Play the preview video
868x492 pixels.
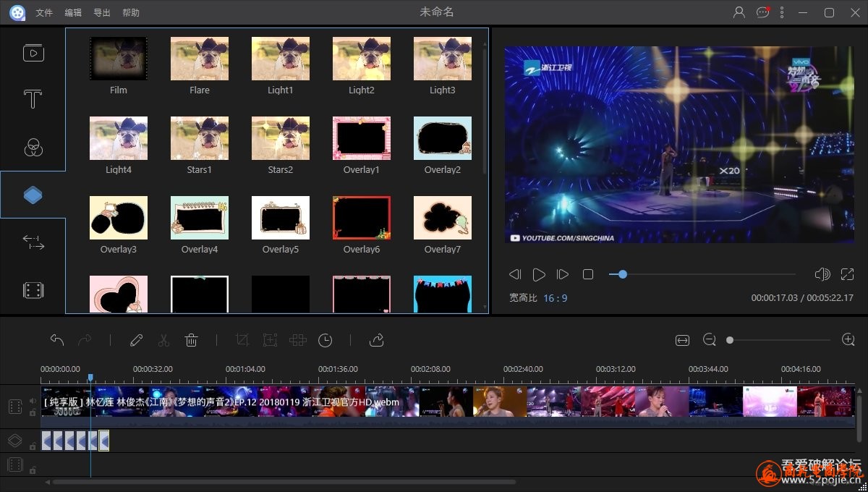pyautogui.click(x=539, y=274)
